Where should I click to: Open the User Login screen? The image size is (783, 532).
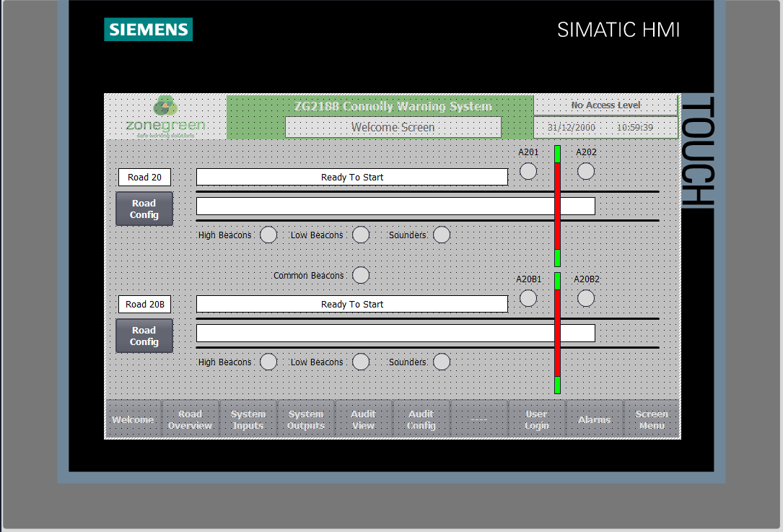537,419
